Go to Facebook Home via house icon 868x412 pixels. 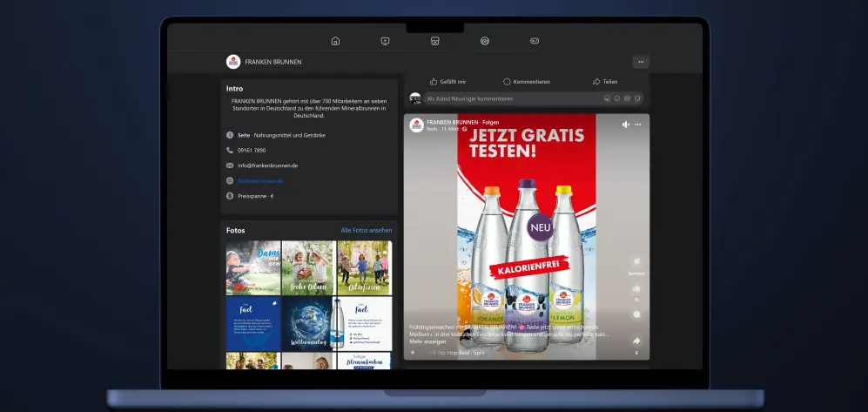tap(335, 41)
